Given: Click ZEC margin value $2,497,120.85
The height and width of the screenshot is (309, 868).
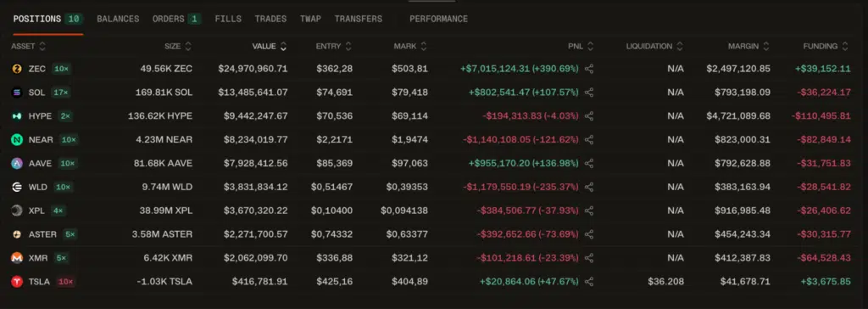Looking at the screenshot, I should tap(738, 69).
